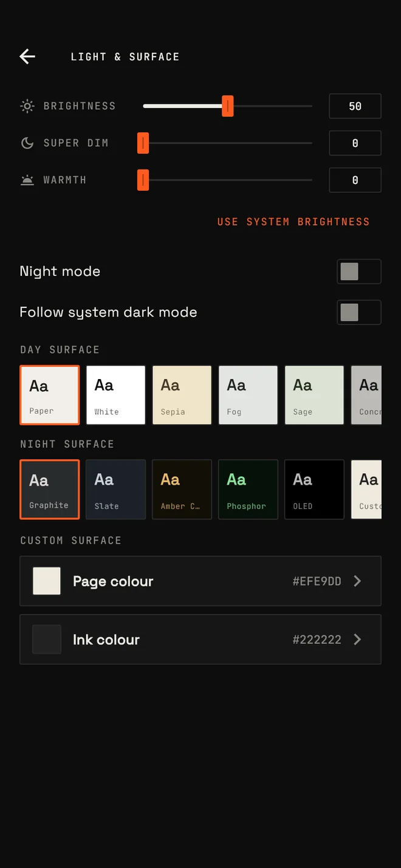Click the Super Dim value field

click(x=355, y=143)
